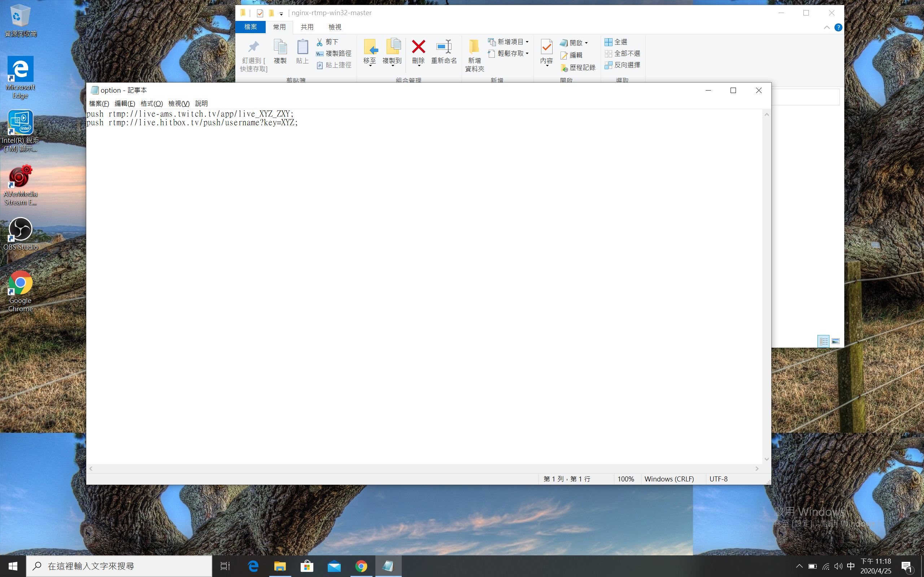Expand the Open (開啟) dropdown arrow
This screenshot has height=577, width=924.
[586, 43]
